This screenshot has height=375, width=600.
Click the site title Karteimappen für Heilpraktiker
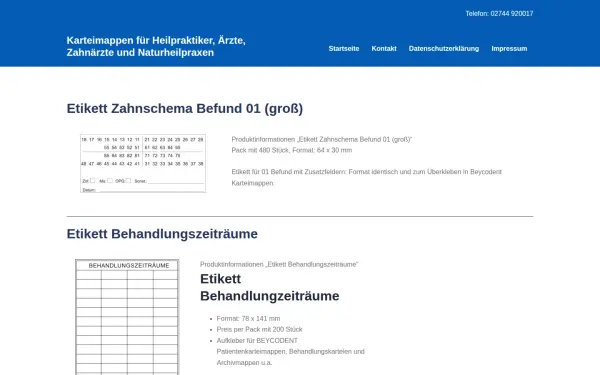156,46
